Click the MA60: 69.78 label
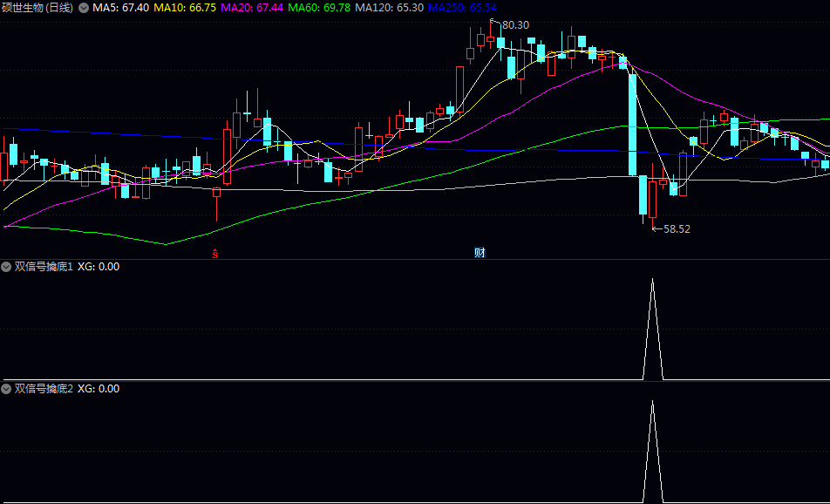The image size is (830, 504). (x=319, y=8)
